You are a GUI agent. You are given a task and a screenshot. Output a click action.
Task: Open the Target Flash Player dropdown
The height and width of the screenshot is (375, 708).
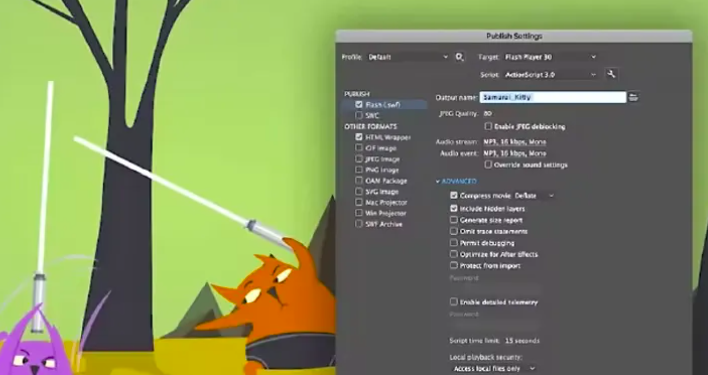(550, 57)
